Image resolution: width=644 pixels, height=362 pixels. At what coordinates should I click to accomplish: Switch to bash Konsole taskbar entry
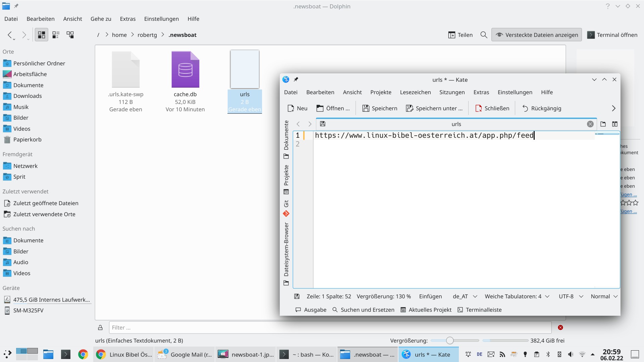coord(306,354)
